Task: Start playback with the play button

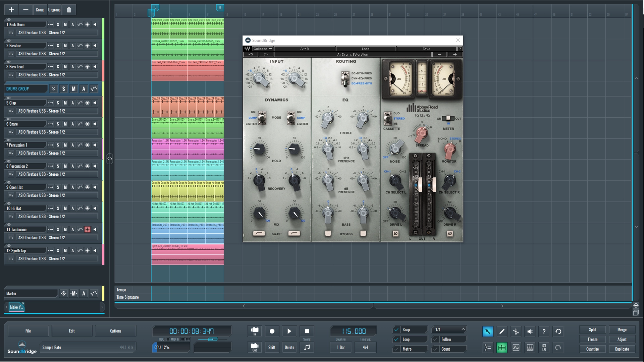Action: 289,331
